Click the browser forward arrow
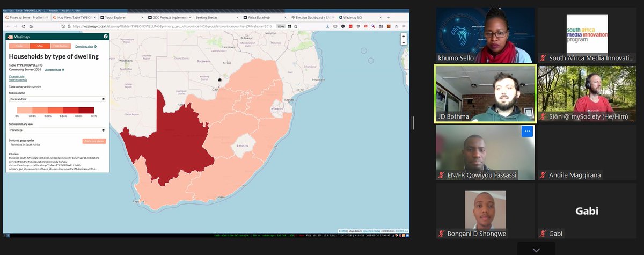Viewport: 644px width, 255px height. point(16,26)
